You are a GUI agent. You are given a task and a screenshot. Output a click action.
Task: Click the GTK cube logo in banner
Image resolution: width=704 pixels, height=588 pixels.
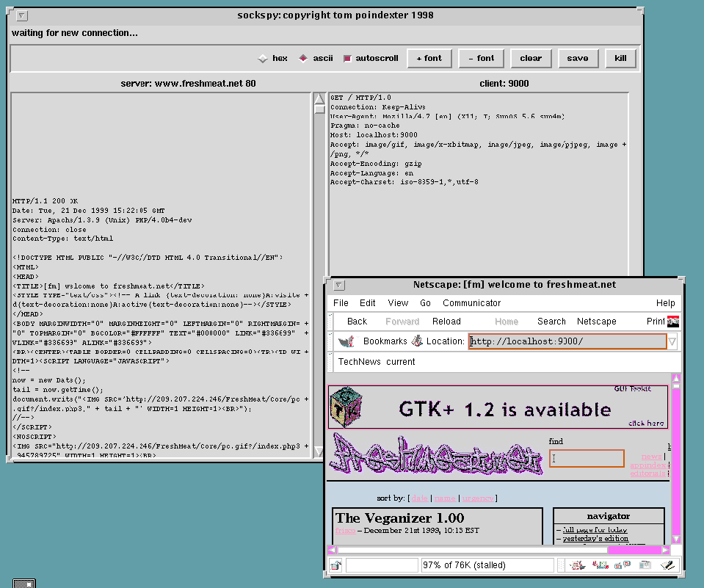coord(346,407)
